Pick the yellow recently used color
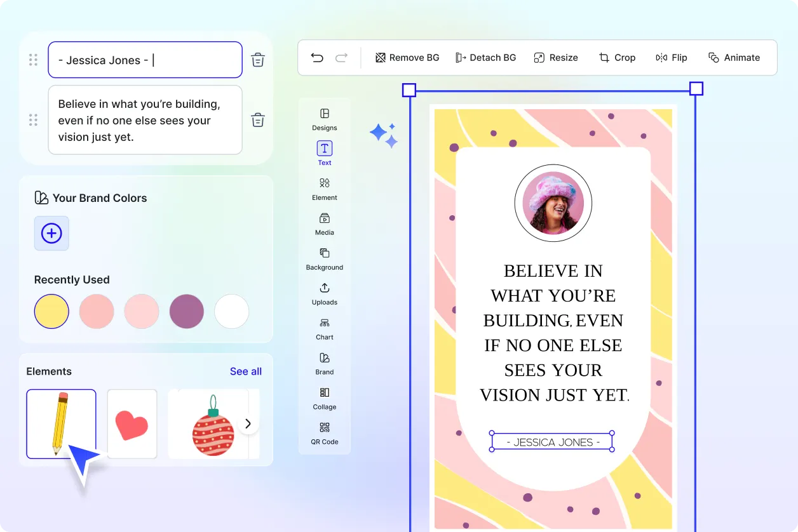Image resolution: width=798 pixels, height=532 pixels. pyautogui.click(x=51, y=311)
